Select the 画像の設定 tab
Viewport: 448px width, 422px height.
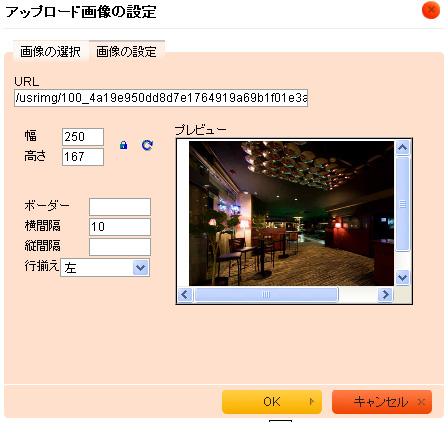click(127, 51)
